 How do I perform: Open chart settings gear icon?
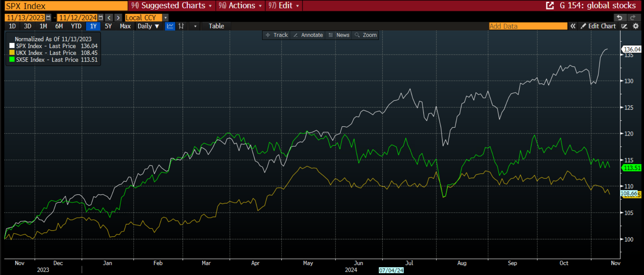[636, 26]
